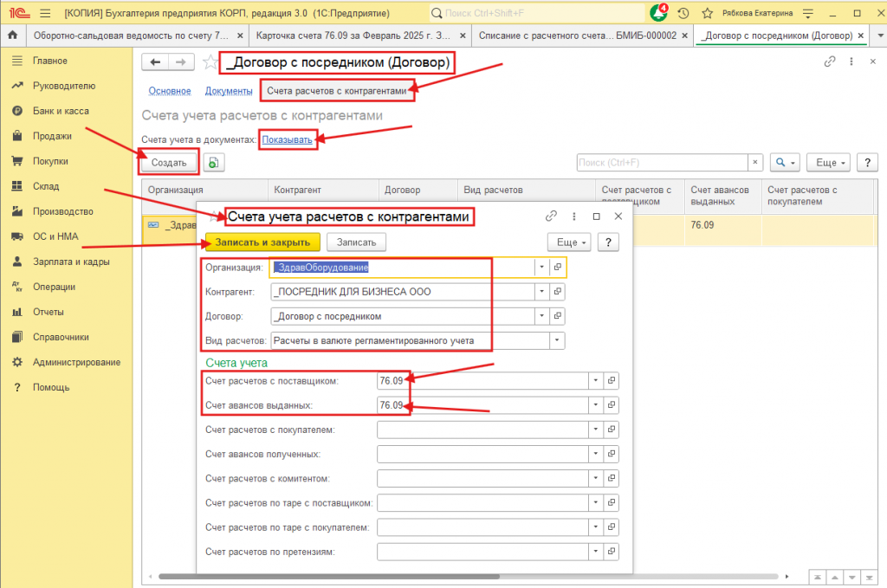Go forward with the right arrow button
Screen dimensions: 887x588
(x=181, y=61)
